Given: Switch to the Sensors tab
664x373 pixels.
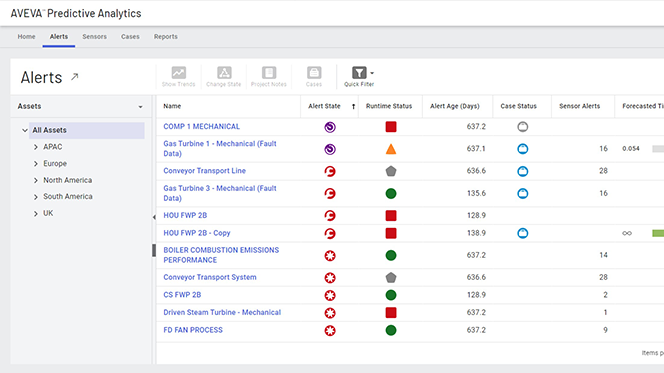Looking at the screenshot, I should 94,37.
